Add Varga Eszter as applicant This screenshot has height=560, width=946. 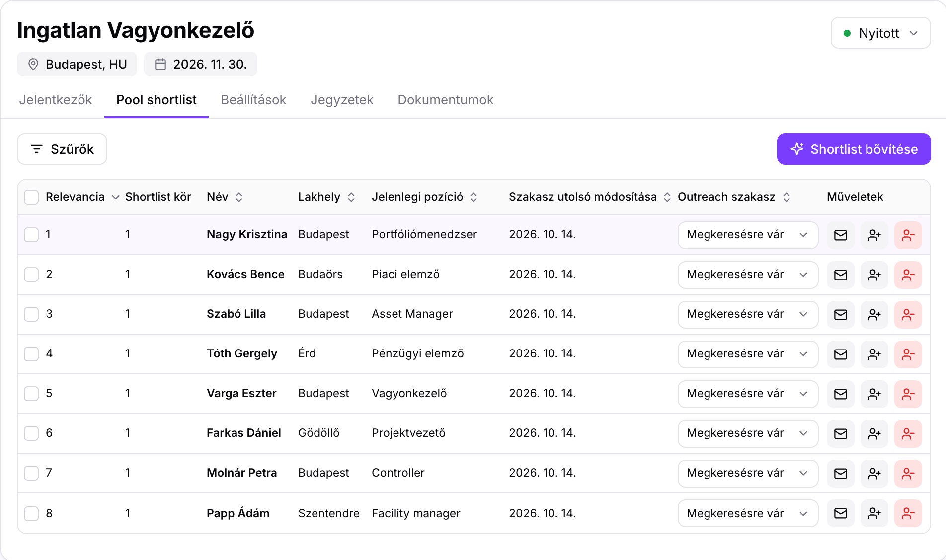pyautogui.click(x=874, y=394)
